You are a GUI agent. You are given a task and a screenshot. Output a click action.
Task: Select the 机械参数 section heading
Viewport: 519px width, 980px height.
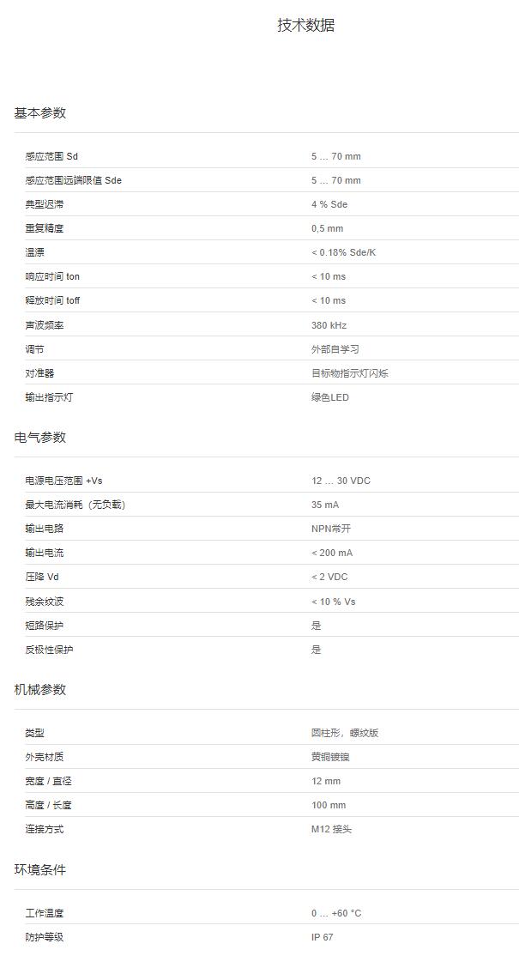pyautogui.click(x=40, y=690)
